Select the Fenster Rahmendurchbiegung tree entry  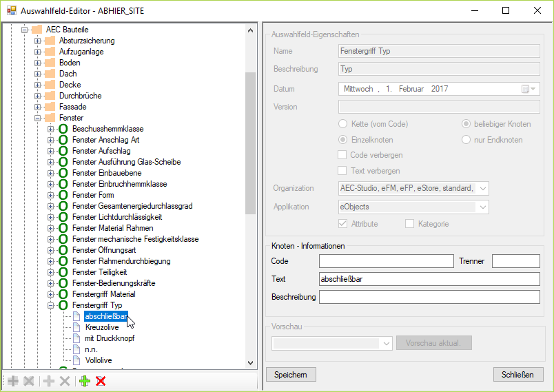[x=121, y=261]
